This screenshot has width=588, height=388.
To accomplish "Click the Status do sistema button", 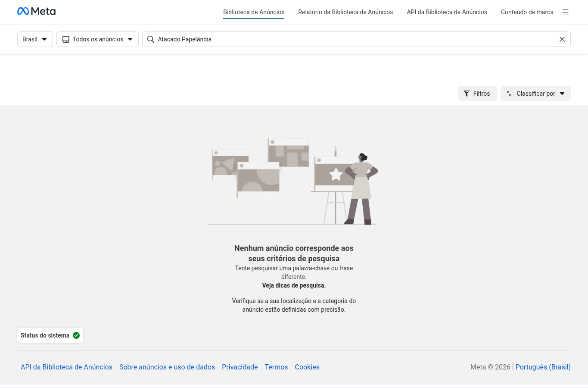I will tap(50, 335).
